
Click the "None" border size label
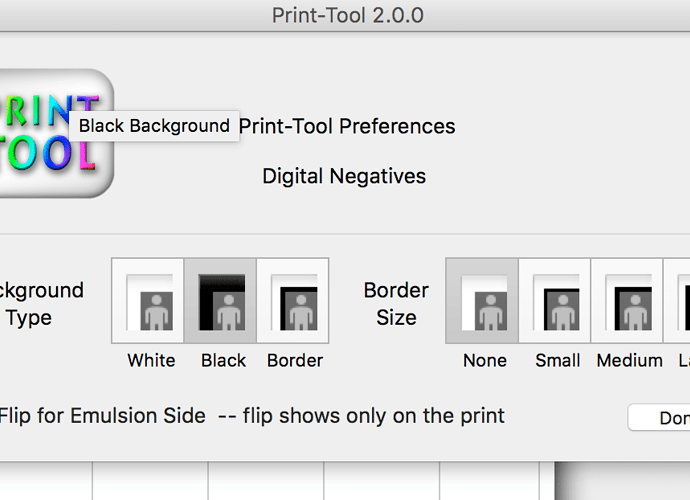click(485, 360)
